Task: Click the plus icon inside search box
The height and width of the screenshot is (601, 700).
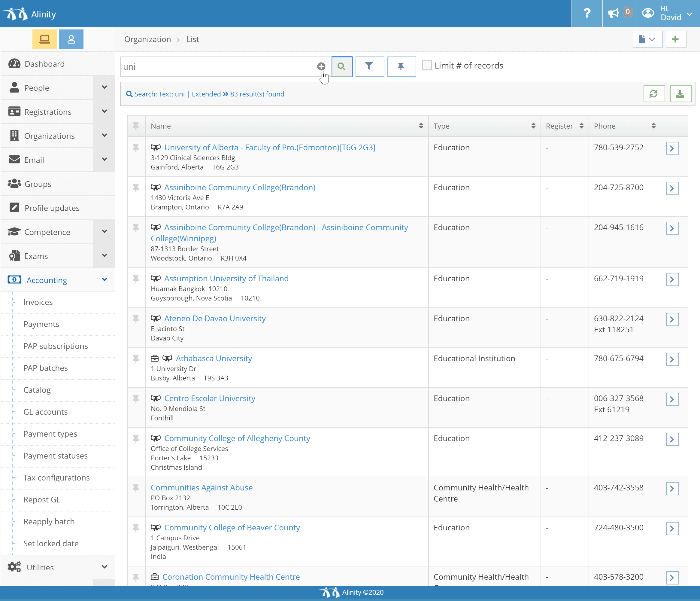Action: point(321,66)
